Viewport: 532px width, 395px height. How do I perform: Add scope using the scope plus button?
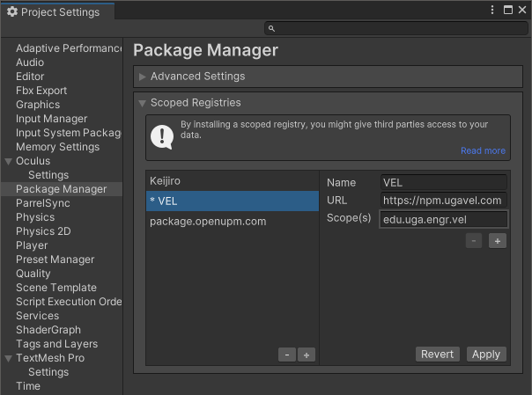point(498,241)
